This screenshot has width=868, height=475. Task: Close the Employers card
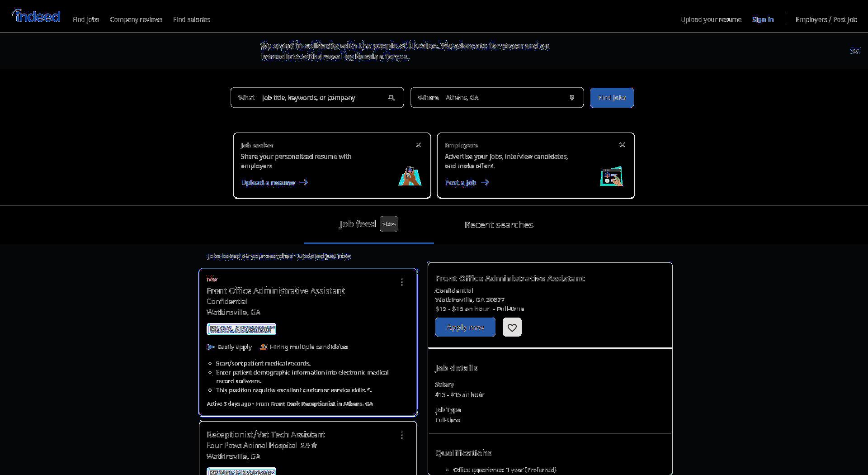pyautogui.click(x=622, y=145)
